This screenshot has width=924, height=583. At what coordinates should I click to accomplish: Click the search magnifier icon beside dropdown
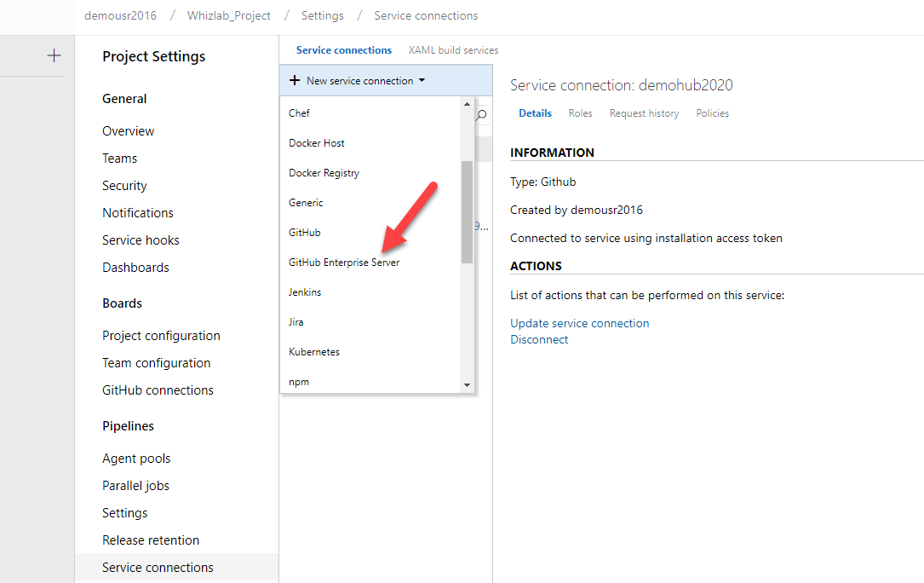click(482, 114)
